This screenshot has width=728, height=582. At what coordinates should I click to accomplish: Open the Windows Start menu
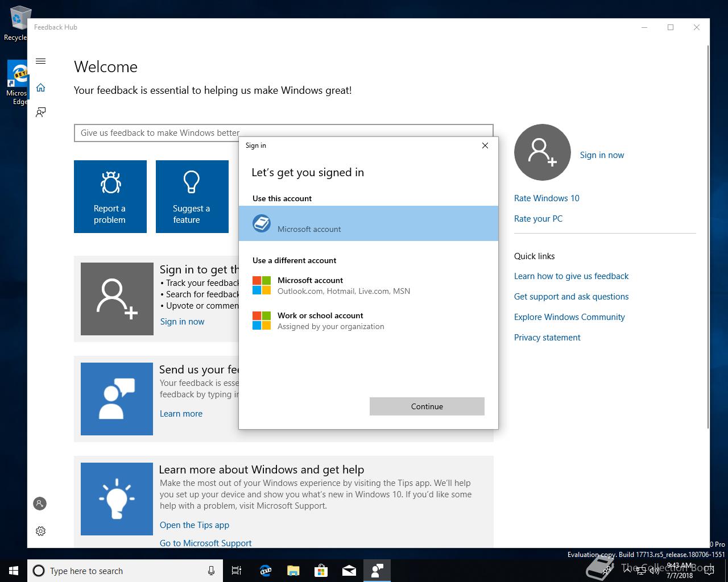point(14,571)
